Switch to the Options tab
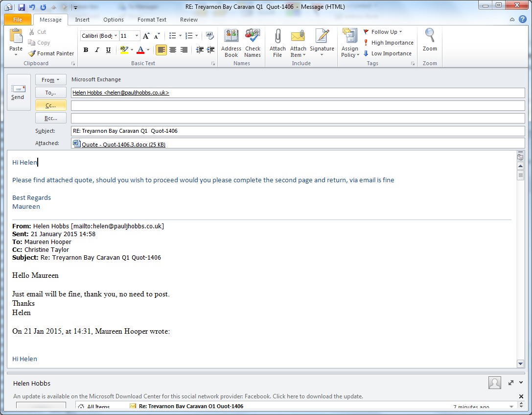 [114, 20]
